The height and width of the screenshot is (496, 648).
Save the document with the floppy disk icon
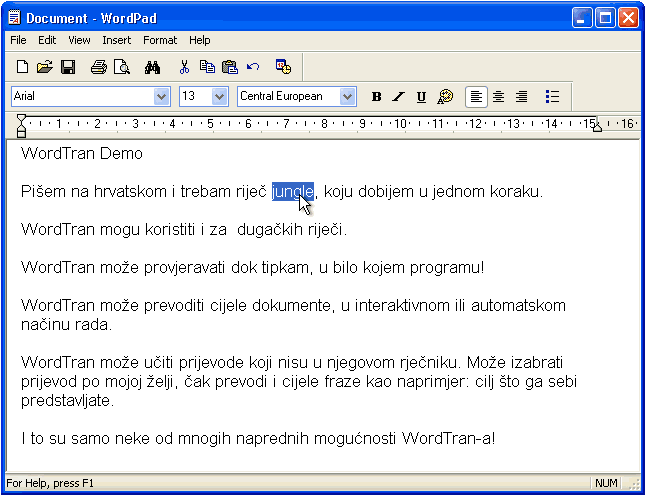point(68,67)
